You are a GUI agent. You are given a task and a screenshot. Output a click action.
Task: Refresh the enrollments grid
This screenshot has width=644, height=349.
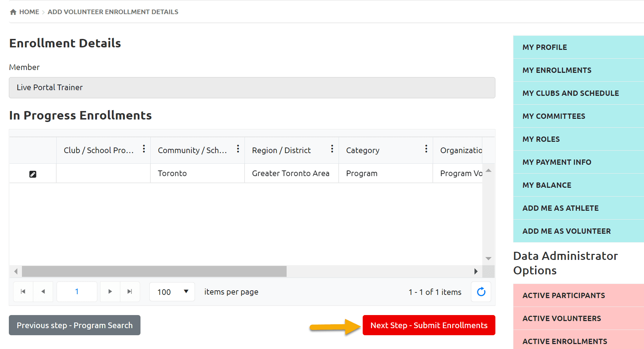481,292
